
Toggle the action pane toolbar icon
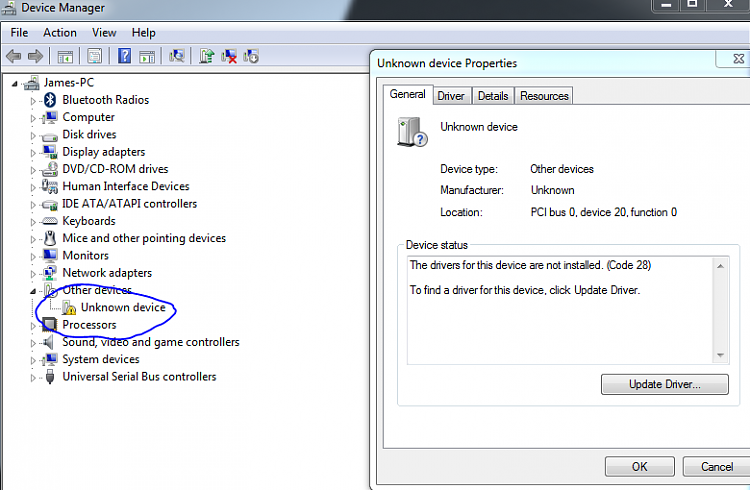click(x=147, y=56)
